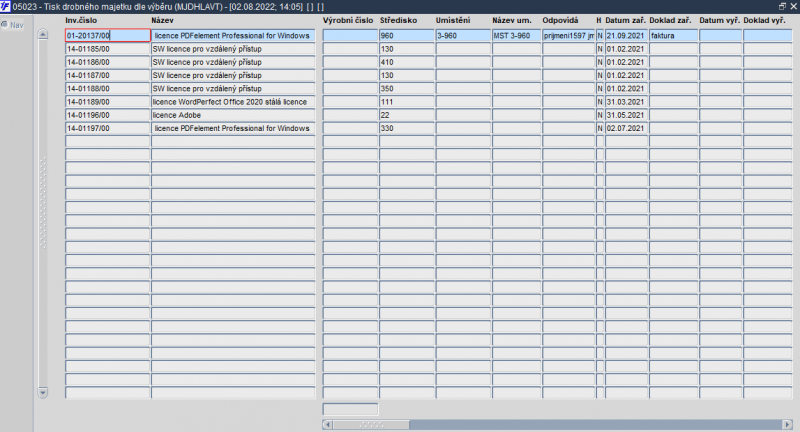Click the horizontal scroll left arrow
Screen dimensions: 800x432
tap(328, 424)
